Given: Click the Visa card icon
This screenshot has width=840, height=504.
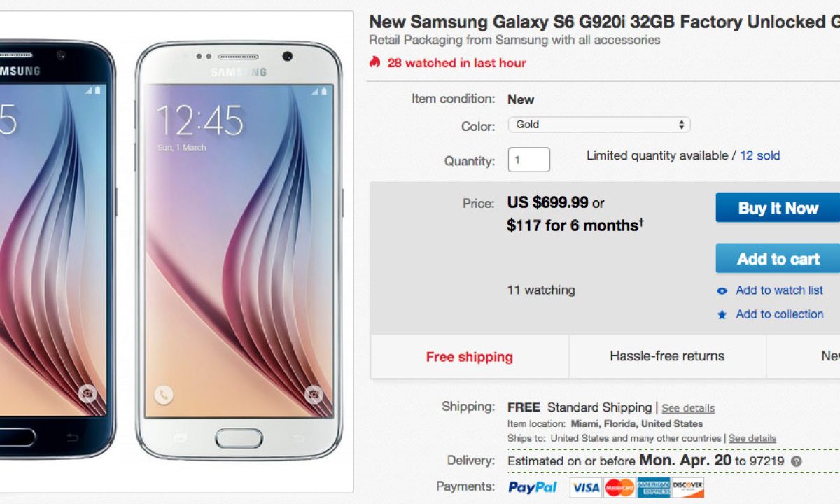Looking at the screenshot, I should point(585,487).
